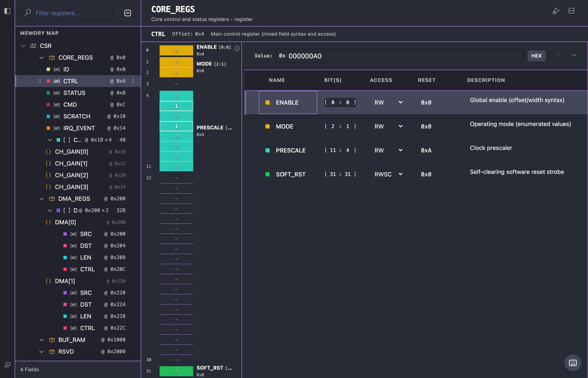Viewport: 588px width, 378px height.
Task: Toggle the split layout icon top right
Action: [571, 11]
